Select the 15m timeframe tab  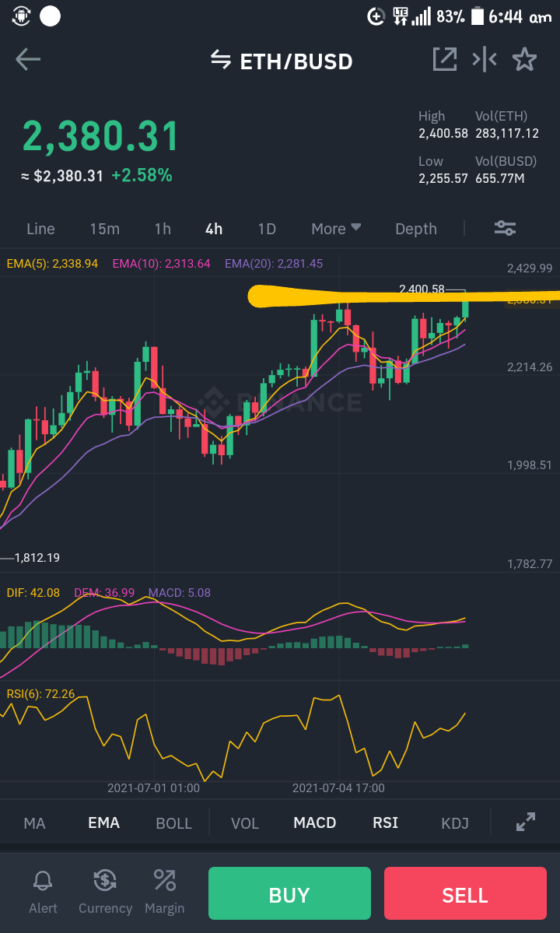point(105,229)
